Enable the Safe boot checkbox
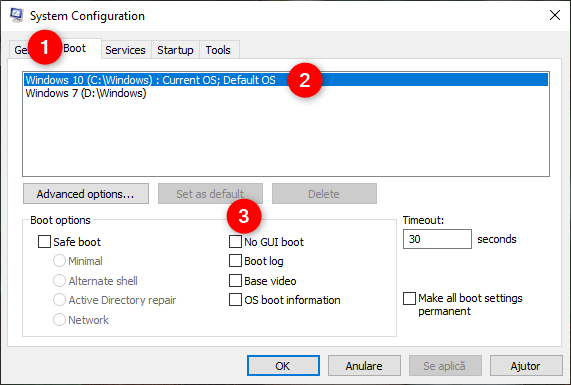This screenshot has width=571, height=385. click(44, 242)
